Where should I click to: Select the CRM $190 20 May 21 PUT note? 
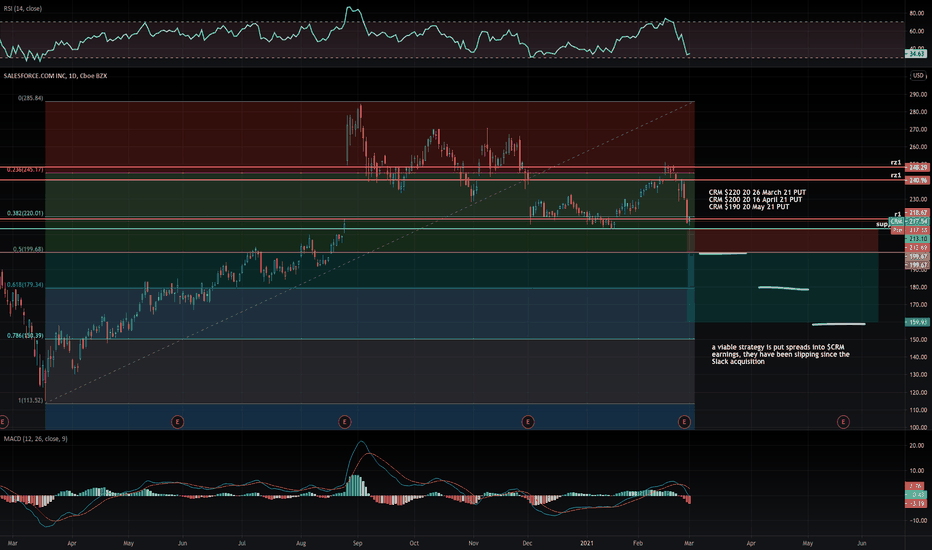pyautogui.click(x=749, y=207)
